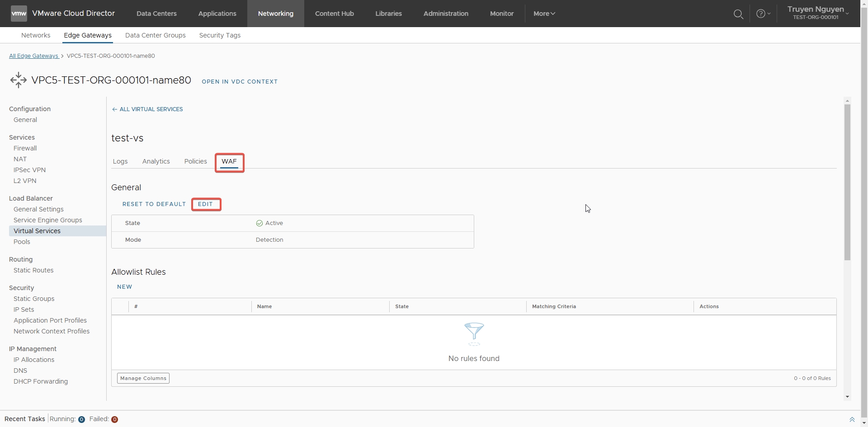868x427 pixels.
Task: Go to All Edge Gateways breadcrumb link
Action: click(34, 56)
